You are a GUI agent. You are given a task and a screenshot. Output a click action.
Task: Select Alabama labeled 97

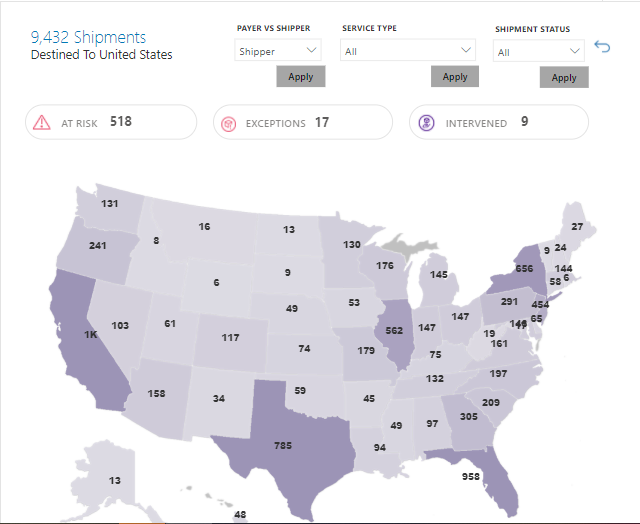[432, 426]
